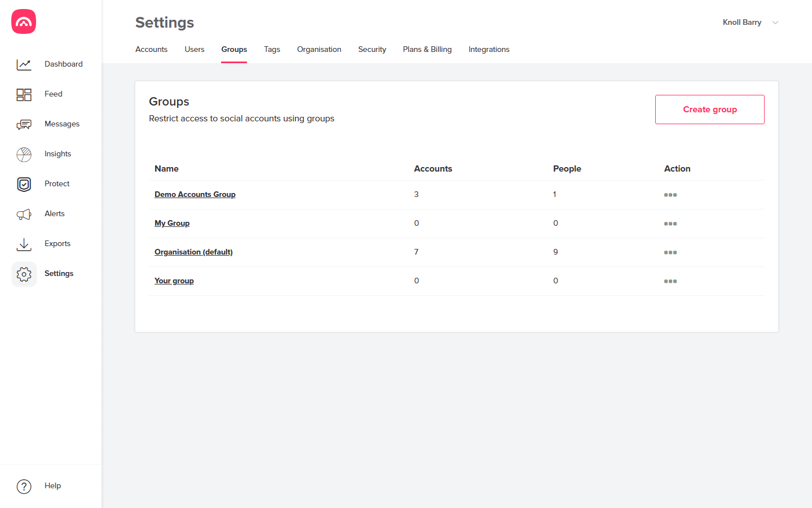Click the Help question mark icon
This screenshot has width=812, height=508.
coord(24,486)
